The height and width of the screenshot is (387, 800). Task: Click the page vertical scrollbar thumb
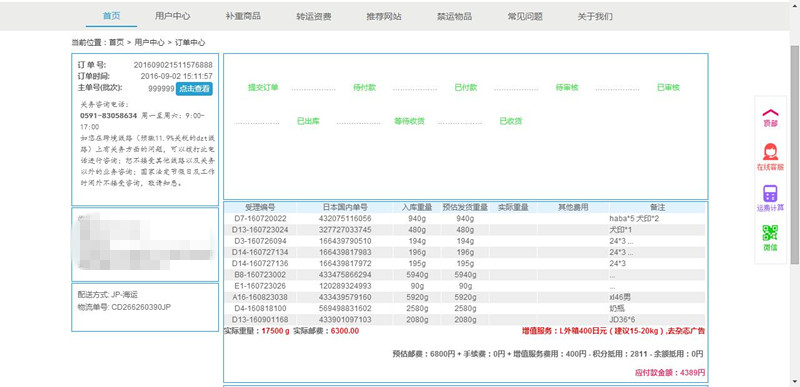[x=795, y=154]
